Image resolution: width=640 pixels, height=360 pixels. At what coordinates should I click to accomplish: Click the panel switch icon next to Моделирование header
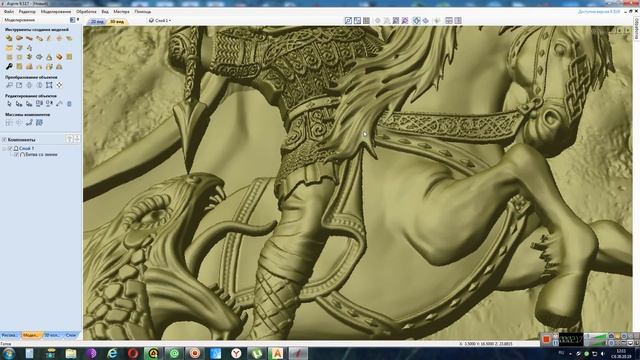pos(73,20)
